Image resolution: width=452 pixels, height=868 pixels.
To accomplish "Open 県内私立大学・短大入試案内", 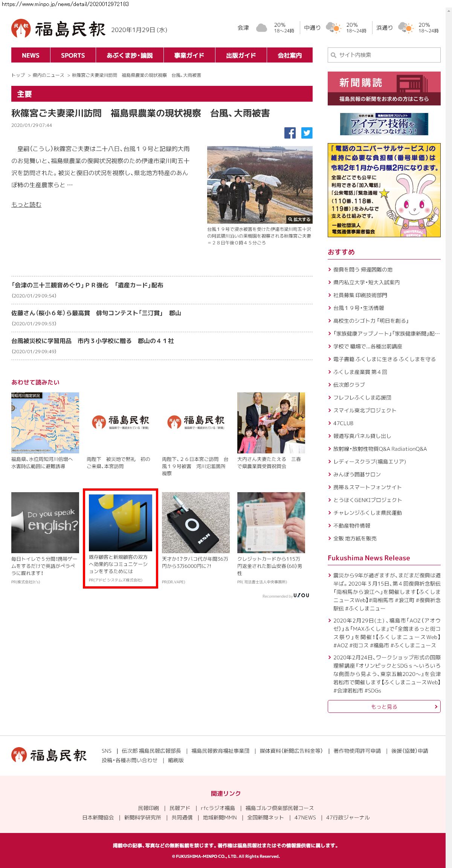I will pos(366,282).
